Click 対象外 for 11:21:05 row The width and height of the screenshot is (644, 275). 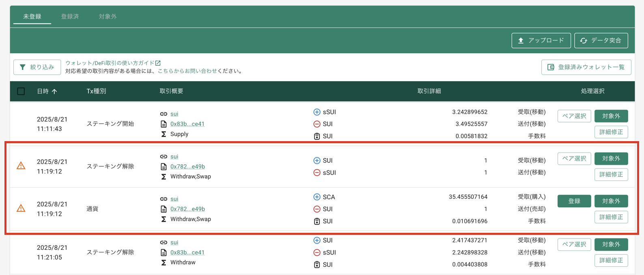coord(611,245)
